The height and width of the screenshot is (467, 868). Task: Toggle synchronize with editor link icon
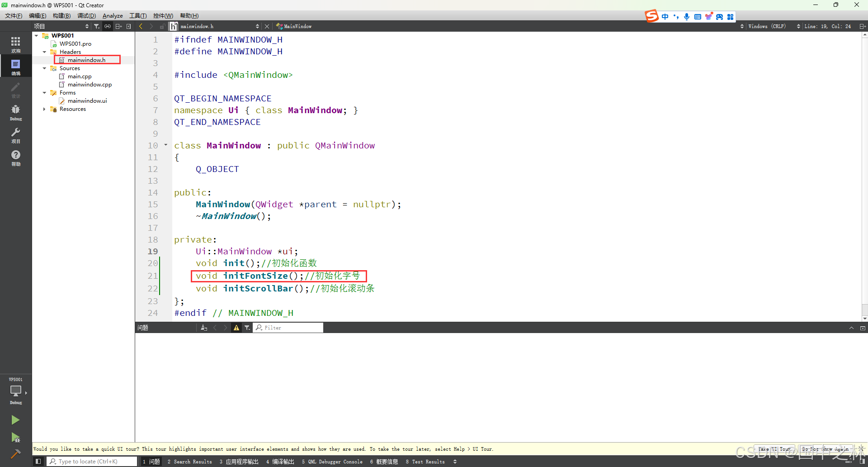coord(108,26)
